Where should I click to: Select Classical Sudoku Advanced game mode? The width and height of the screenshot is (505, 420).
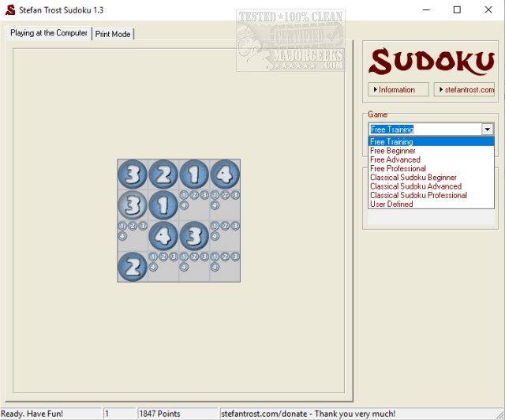[x=432, y=186]
